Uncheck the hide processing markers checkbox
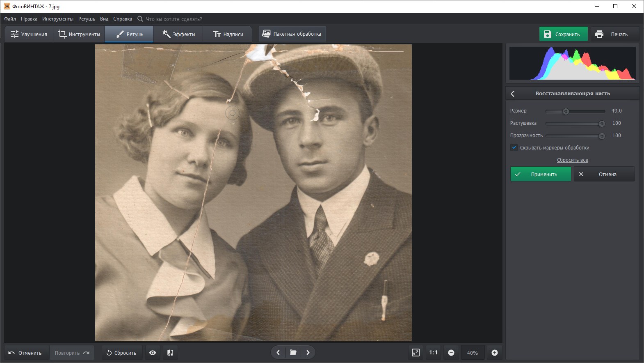This screenshot has width=644, height=363. coord(514,147)
